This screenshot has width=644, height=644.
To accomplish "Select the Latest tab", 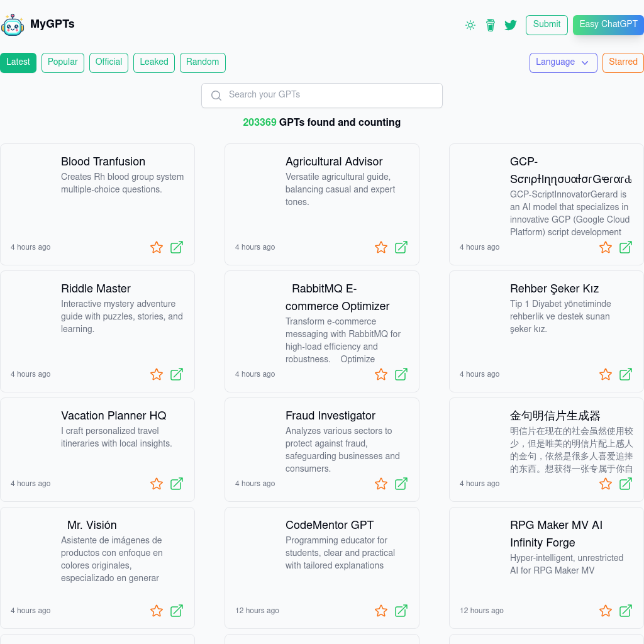I will coord(18,62).
